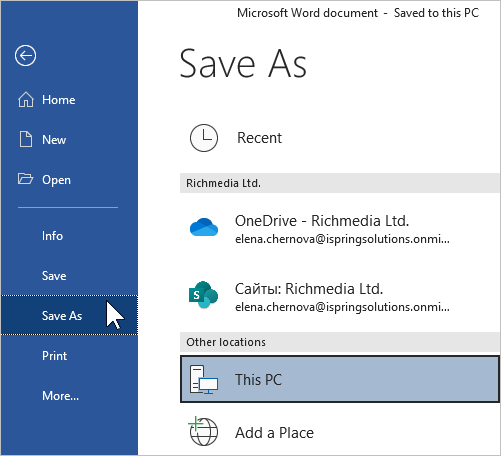Click the OneDrive cloud icon
Viewport: 501px width, 456px height.
tap(204, 227)
